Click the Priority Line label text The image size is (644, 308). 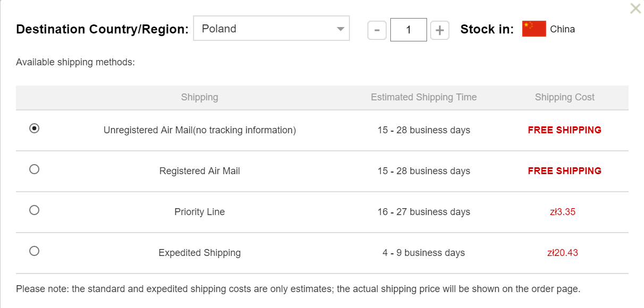click(199, 212)
